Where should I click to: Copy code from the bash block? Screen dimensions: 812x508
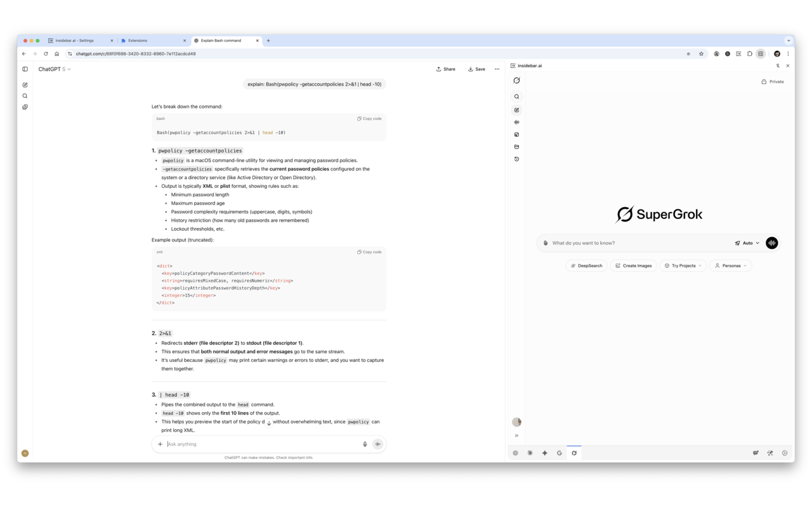[x=369, y=119]
